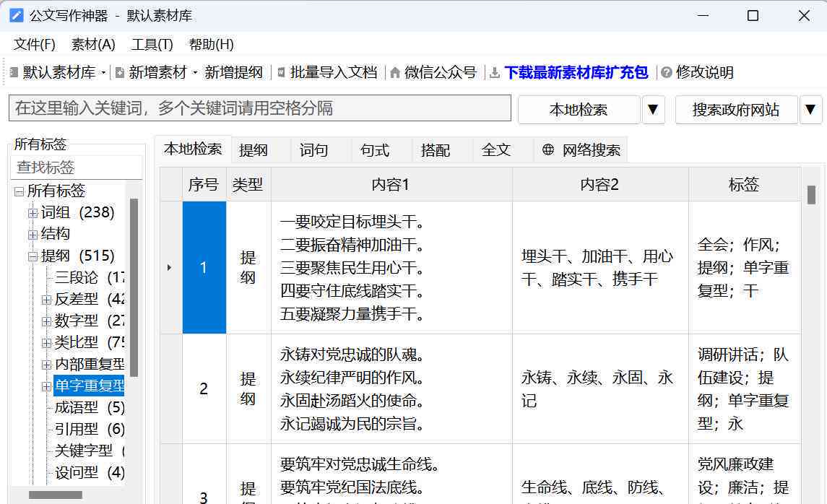Click the 类型 column header
This screenshot has width=827, height=504.
pyautogui.click(x=248, y=185)
